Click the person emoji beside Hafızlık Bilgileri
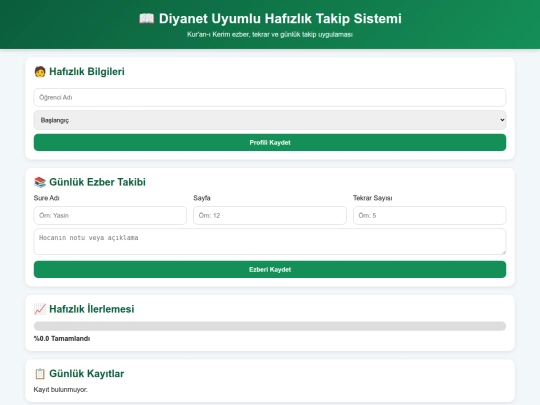Image resolution: width=540 pixels, height=405 pixels. [x=40, y=72]
